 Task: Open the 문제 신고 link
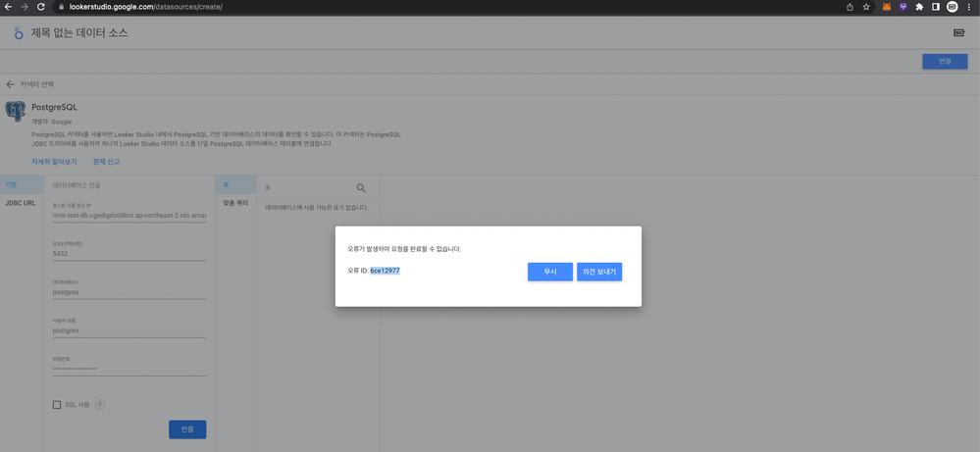106,162
